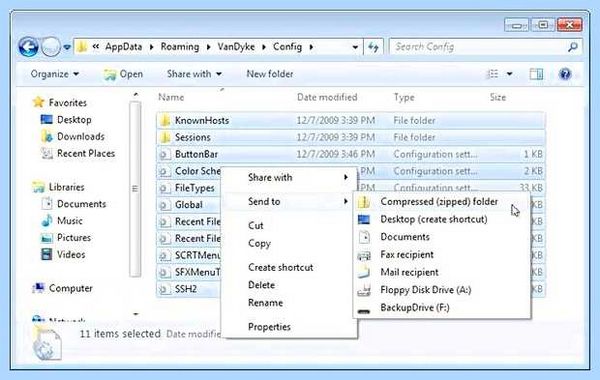Sort by the Name column header
Screen dimensions: 600x380
click(171, 98)
